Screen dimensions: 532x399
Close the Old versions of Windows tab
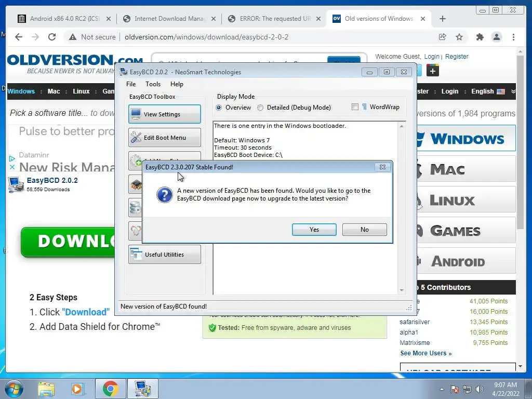coord(423,19)
